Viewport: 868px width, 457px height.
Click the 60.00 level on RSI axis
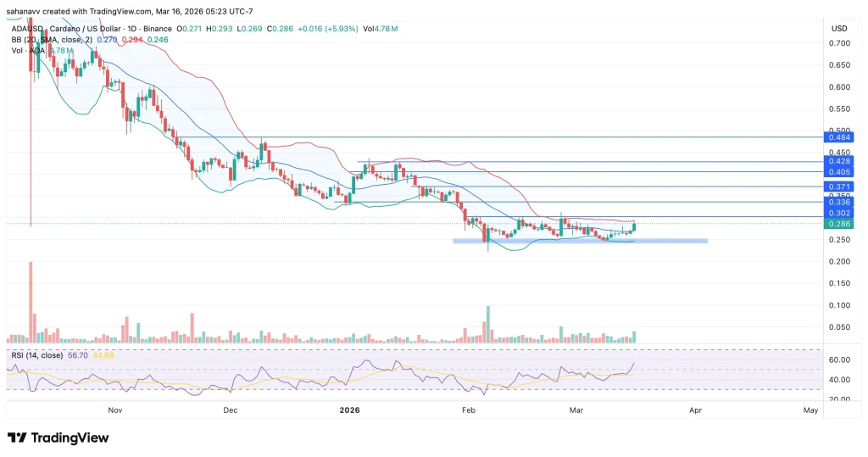click(841, 359)
